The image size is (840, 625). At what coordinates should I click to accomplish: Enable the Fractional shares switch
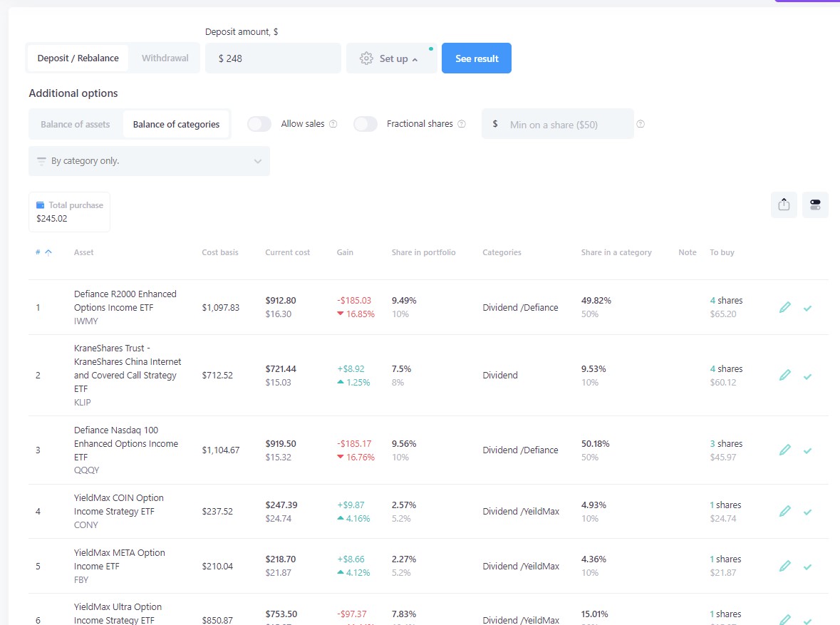pyautogui.click(x=365, y=124)
